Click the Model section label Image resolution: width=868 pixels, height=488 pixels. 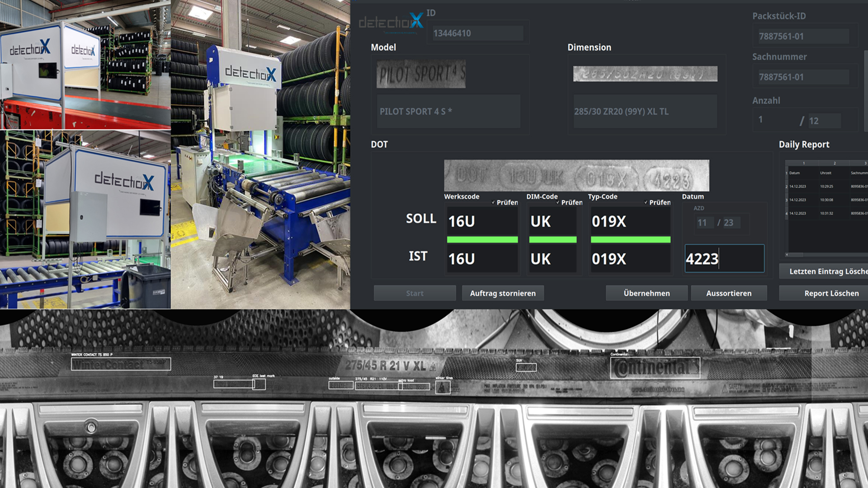coord(383,47)
